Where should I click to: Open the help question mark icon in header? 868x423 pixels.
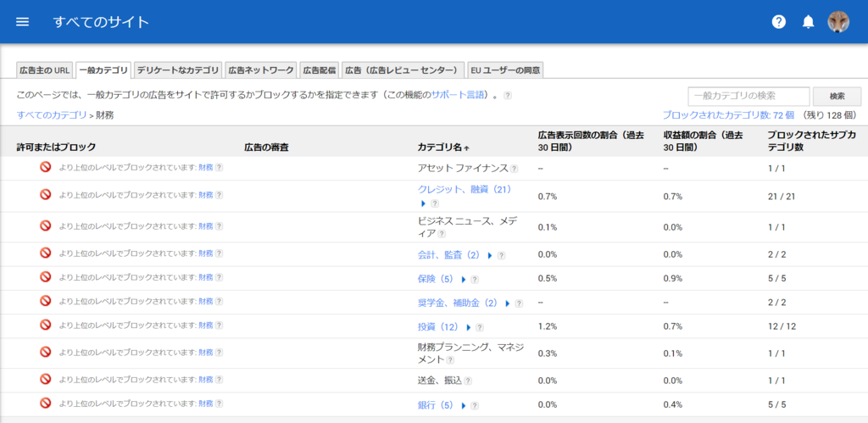779,22
